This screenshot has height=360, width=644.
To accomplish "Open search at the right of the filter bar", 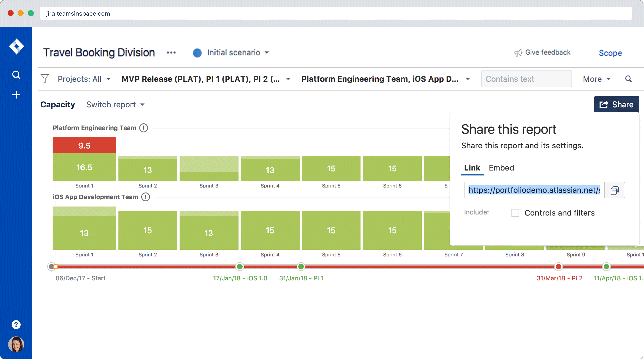I will [x=629, y=79].
